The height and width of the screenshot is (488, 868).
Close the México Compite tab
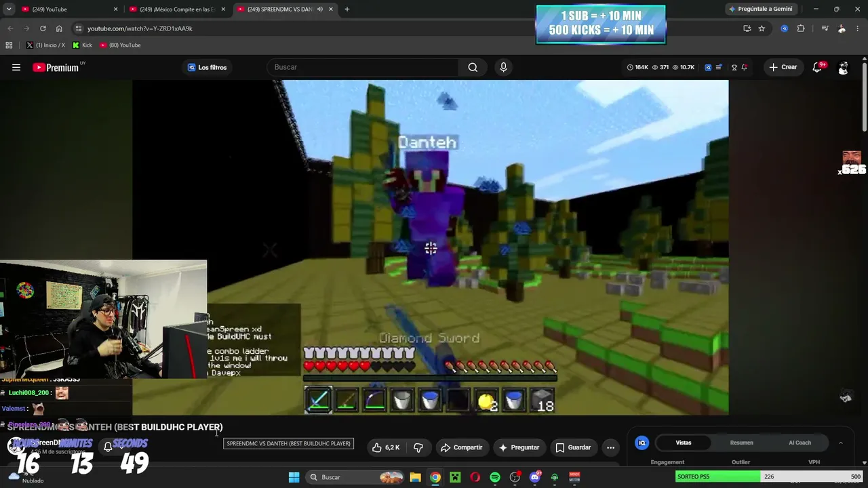(x=223, y=9)
